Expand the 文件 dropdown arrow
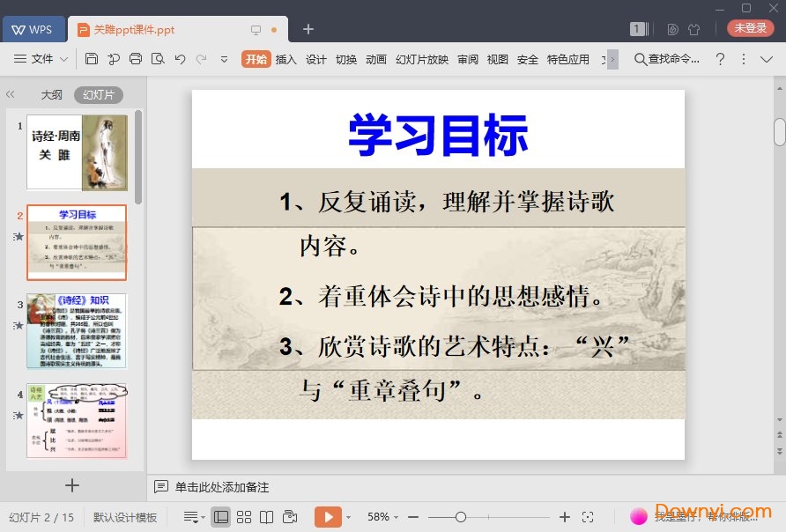 (x=63, y=59)
